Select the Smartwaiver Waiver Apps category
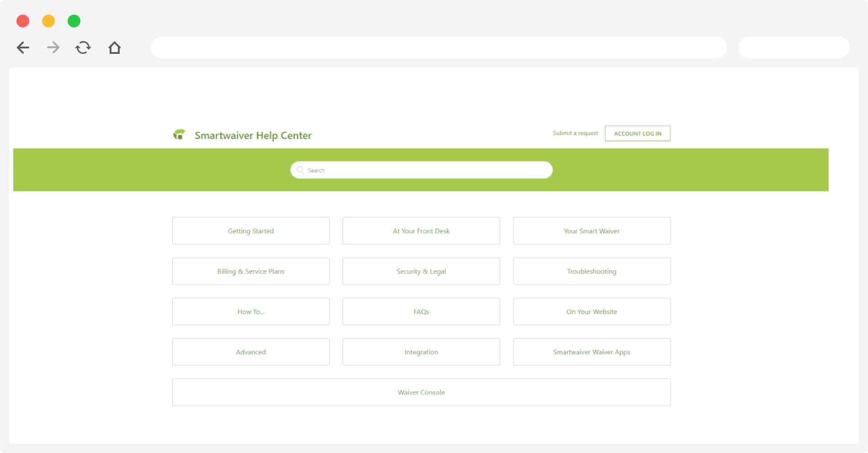Screen dimensions: 868x453 592,352
